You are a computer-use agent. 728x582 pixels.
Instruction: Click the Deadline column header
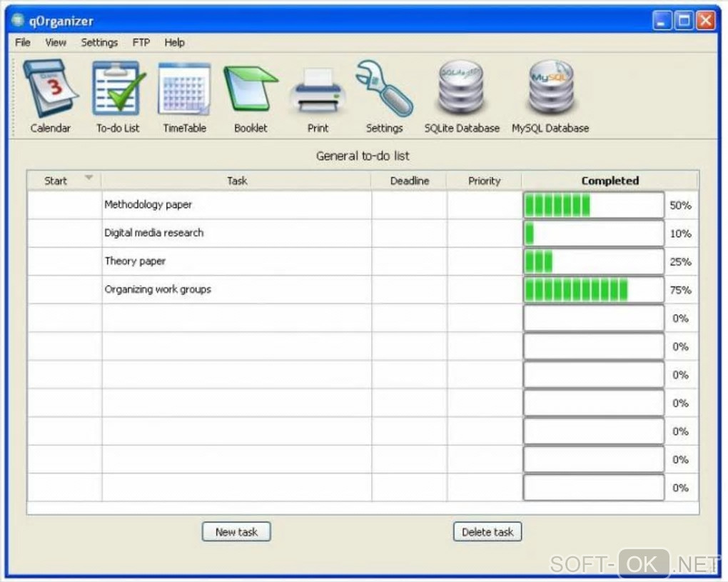point(410,181)
